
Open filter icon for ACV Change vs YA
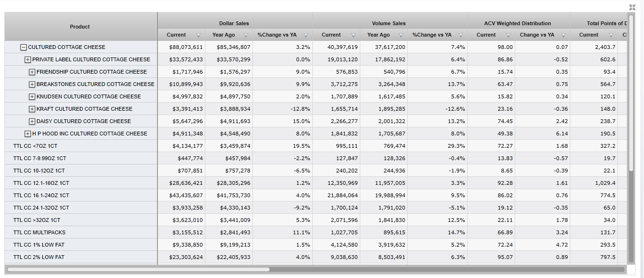[x=563, y=35]
